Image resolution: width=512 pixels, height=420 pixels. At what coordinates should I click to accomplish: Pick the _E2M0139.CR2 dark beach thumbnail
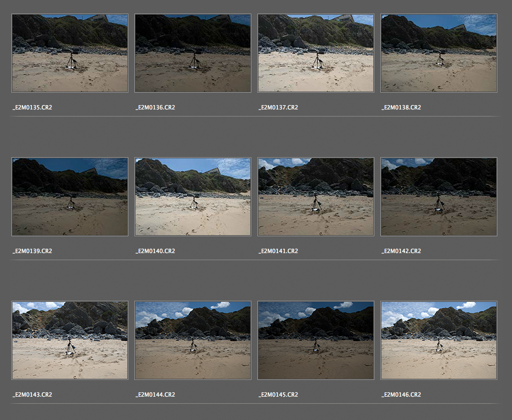(70, 197)
